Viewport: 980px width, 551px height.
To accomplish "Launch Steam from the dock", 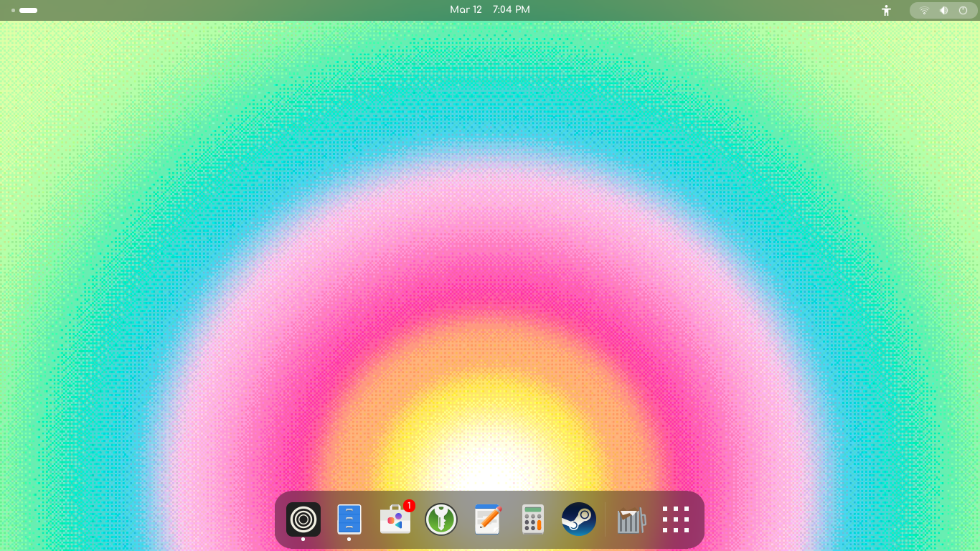I will coord(579,519).
